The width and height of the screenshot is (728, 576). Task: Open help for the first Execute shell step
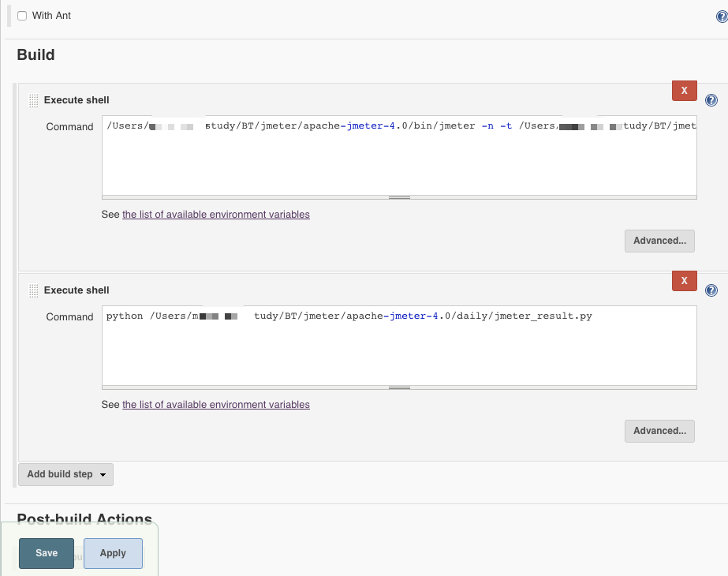pos(711,100)
